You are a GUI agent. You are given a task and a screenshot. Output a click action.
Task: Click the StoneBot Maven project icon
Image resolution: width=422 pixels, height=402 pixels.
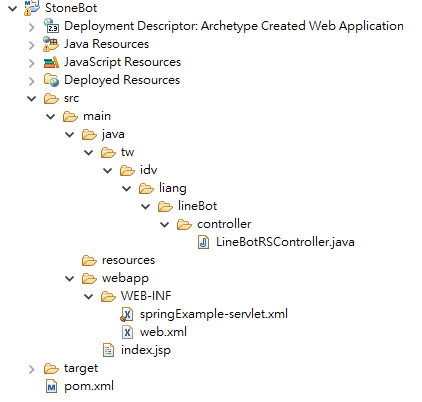32,8
